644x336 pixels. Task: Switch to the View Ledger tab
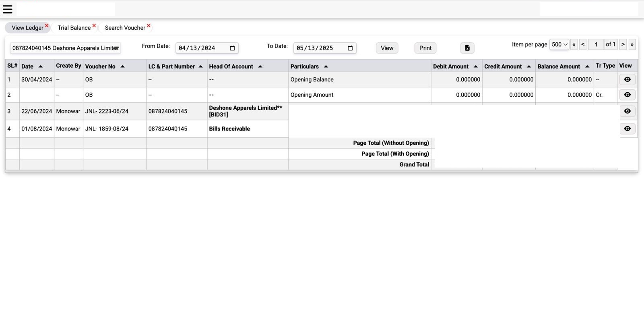point(27,28)
